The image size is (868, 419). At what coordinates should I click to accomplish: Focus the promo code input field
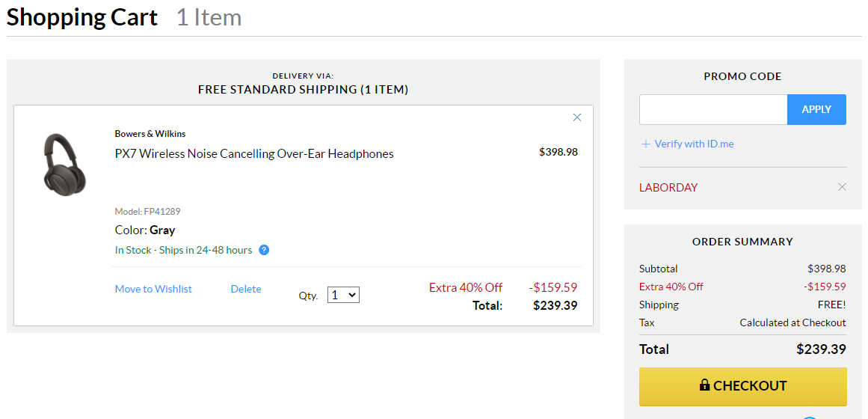(x=712, y=109)
